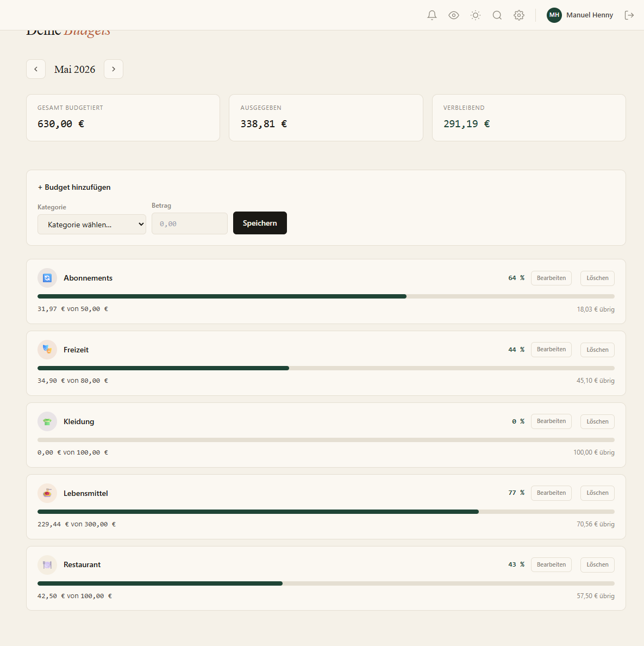The image size is (644, 646).
Task: Delete the Freizeit budget via Löschen
Action: tap(597, 350)
